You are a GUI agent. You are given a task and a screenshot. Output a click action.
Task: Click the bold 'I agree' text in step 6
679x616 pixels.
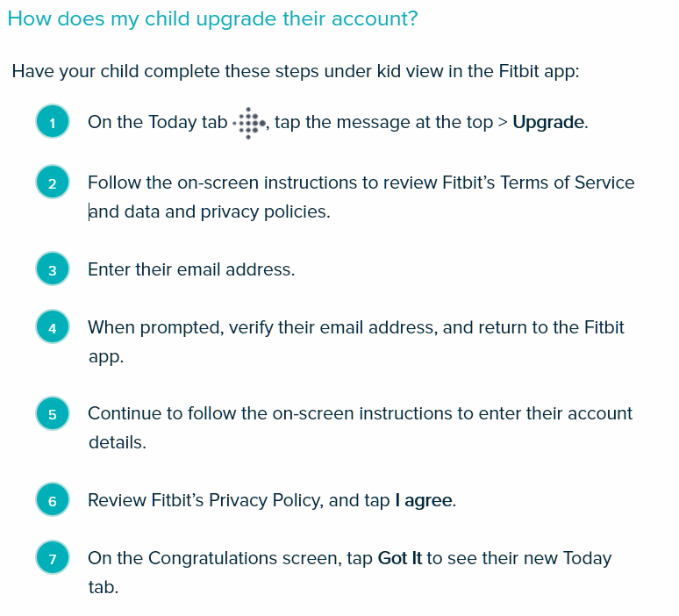(424, 501)
